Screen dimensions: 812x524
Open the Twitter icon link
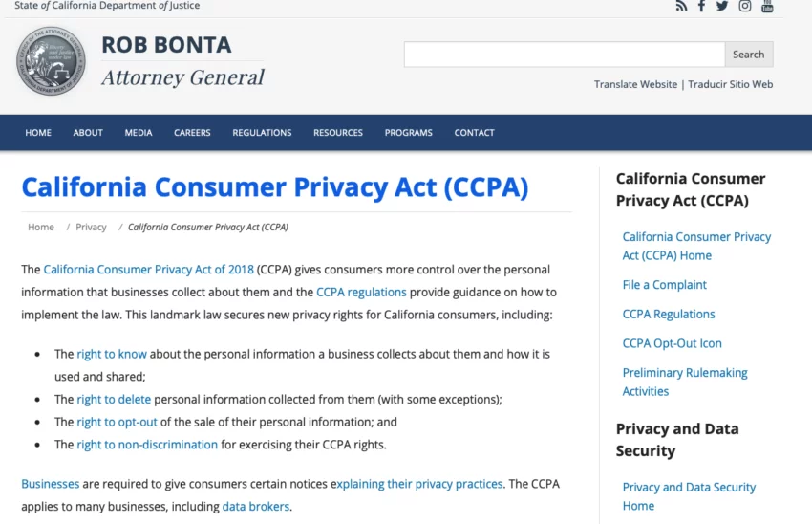pyautogui.click(x=722, y=6)
